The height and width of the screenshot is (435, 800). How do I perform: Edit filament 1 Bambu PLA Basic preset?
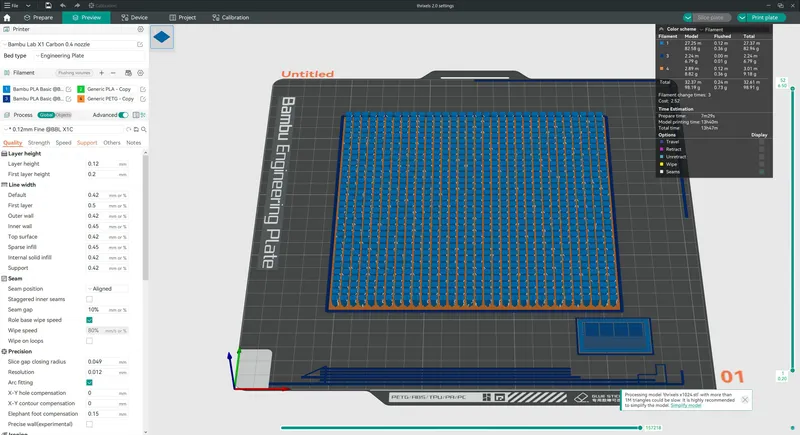click(x=68, y=89)
